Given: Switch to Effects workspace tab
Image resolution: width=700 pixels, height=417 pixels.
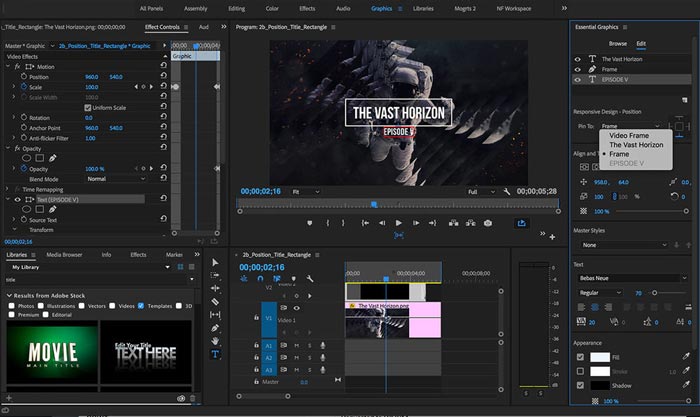Looking at the screenshot, I should [x=307, y=8].
